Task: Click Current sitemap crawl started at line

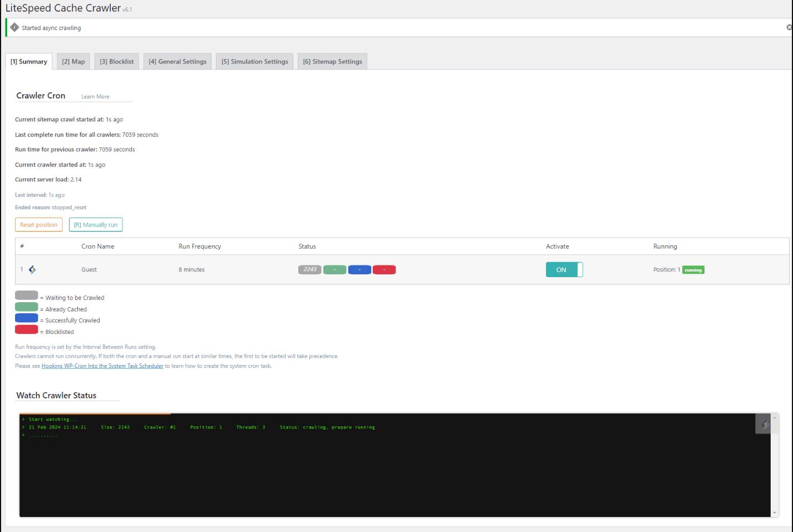Action: pyautogui.click(x=69, y=120)
